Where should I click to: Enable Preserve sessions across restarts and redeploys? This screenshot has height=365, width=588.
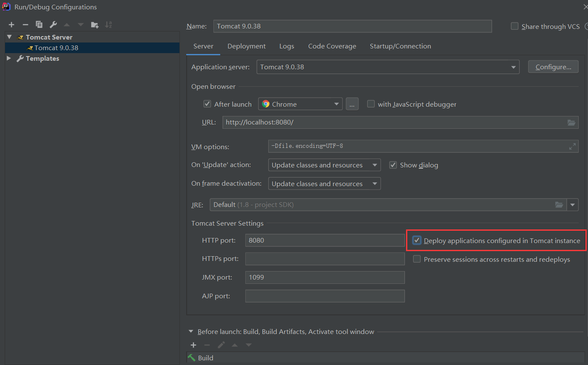coord(417,259)
